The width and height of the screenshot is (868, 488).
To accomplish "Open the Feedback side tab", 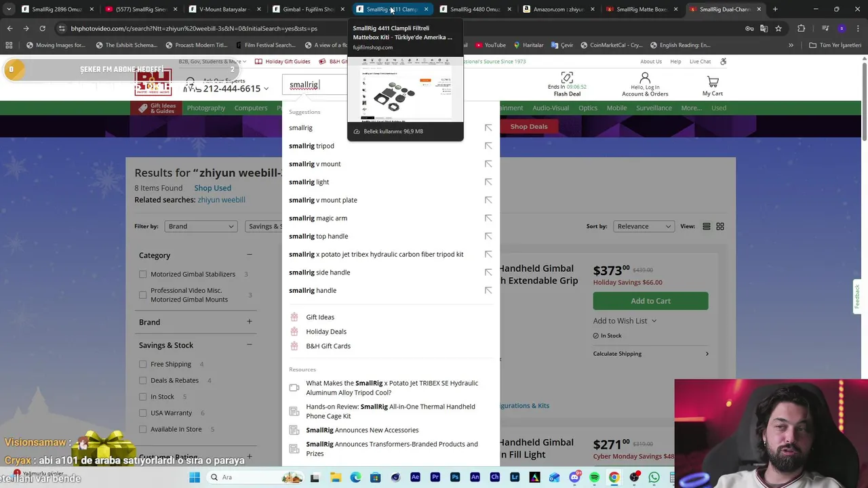I will (x=858, y=296).
